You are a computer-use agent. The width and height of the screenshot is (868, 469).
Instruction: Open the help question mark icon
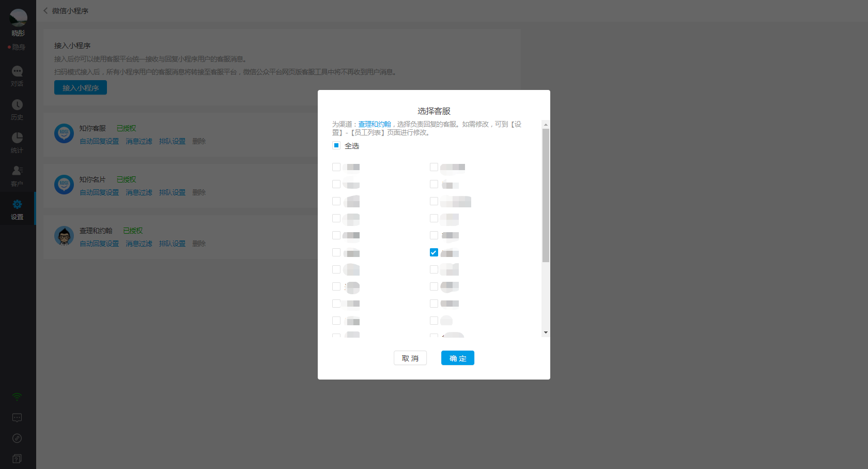point(17,459)
